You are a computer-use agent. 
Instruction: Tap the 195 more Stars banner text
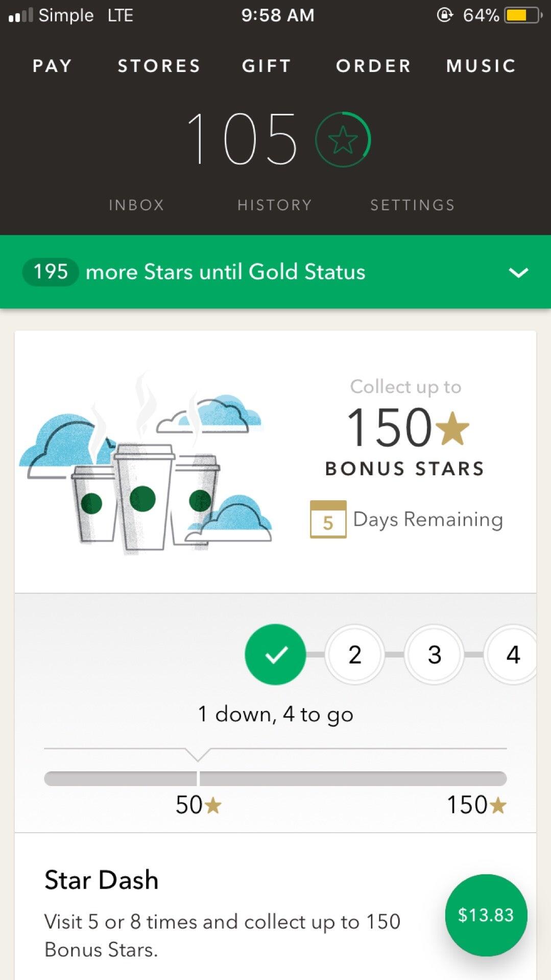(195, 272)
